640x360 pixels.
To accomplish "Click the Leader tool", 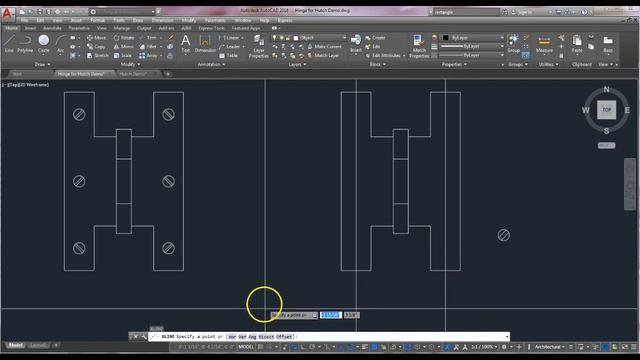I will 230,47.
